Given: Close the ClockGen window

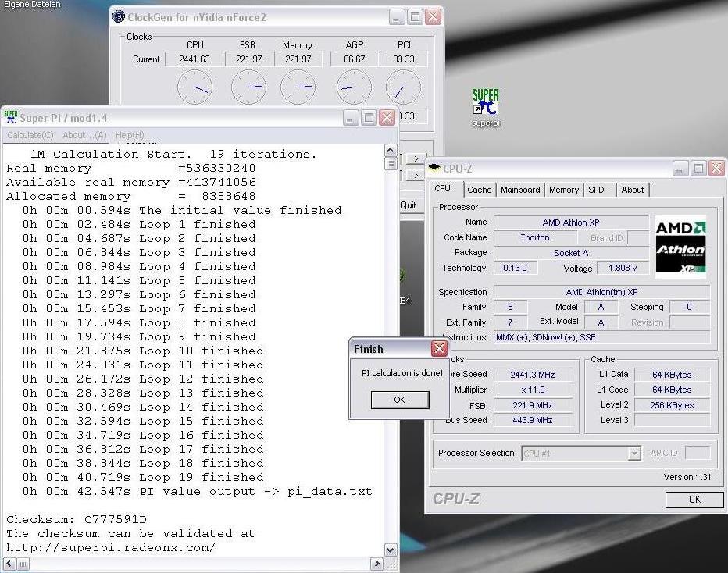Looking at the screenshot, I should [x=434, y=17].
